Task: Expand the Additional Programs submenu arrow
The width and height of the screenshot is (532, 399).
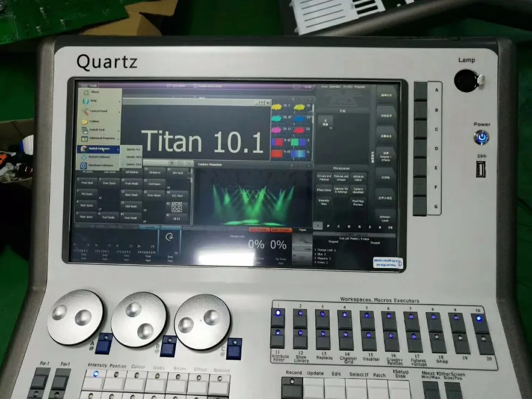Action: click(x=119, y=139)
